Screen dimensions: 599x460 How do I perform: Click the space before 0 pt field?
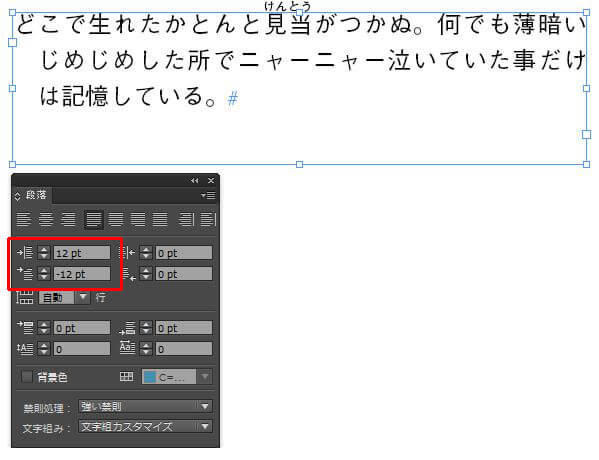82,328
